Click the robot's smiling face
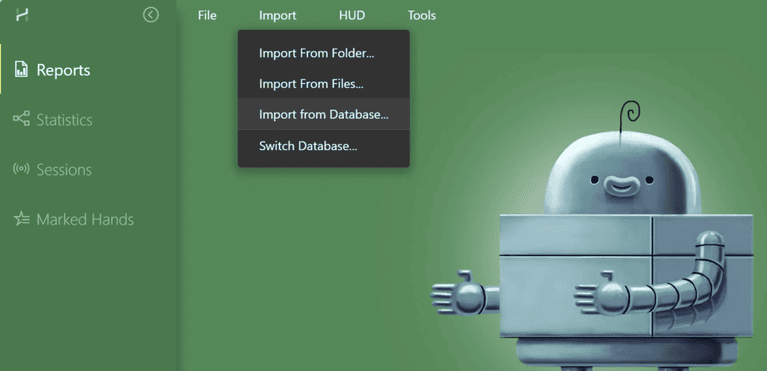Screen dimensions: 767x371 click(622, 183)
